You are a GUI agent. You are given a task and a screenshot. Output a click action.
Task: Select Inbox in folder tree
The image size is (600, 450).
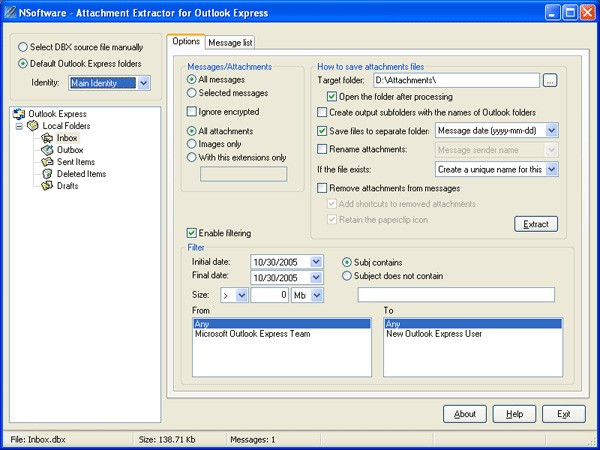click(x=67, y=138)
